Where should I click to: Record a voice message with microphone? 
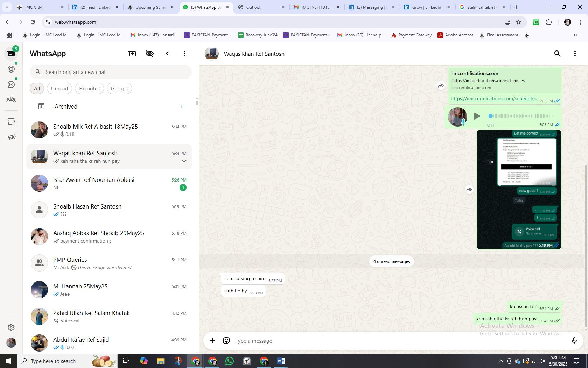coord(574,341)
